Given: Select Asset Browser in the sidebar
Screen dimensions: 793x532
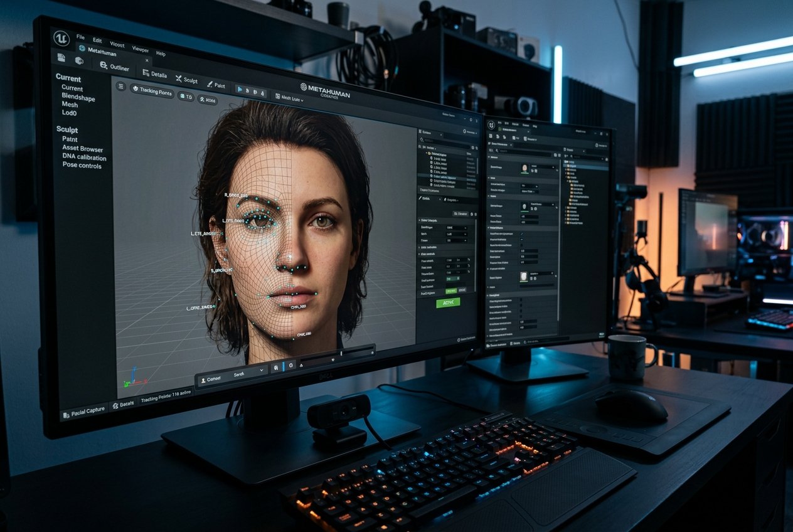Looking at the screenshot, I should point(82,149).
